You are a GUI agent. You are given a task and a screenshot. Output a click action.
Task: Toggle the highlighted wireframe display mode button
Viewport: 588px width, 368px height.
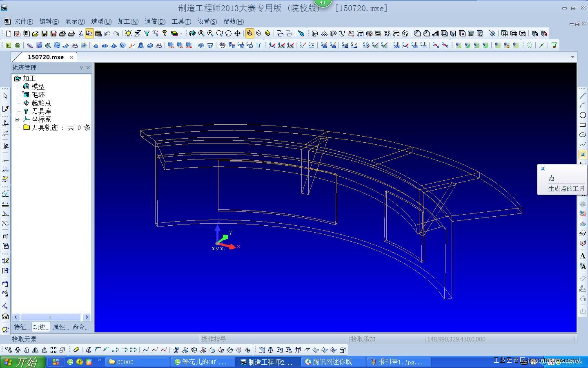[x=249, y=34]
